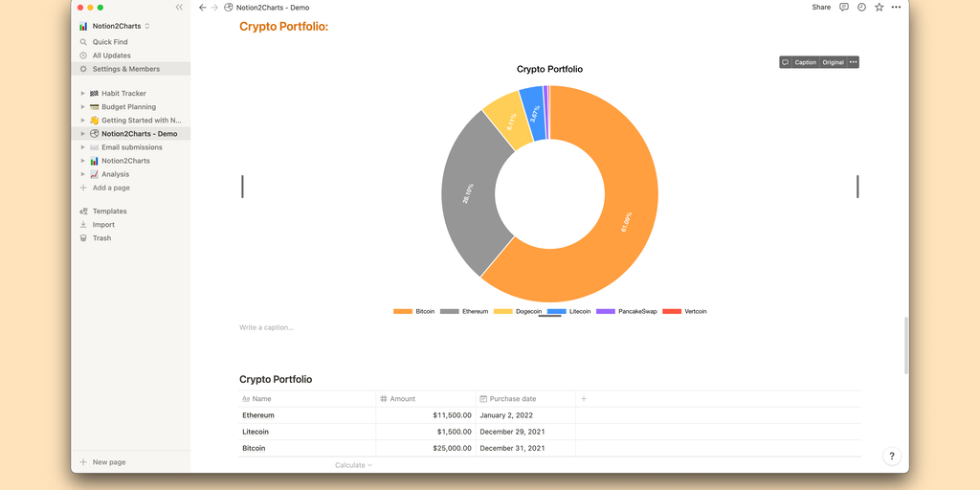Expand the Email submissions page tree
The height and width of the screenshot is (490, 980).
[82, 147]
